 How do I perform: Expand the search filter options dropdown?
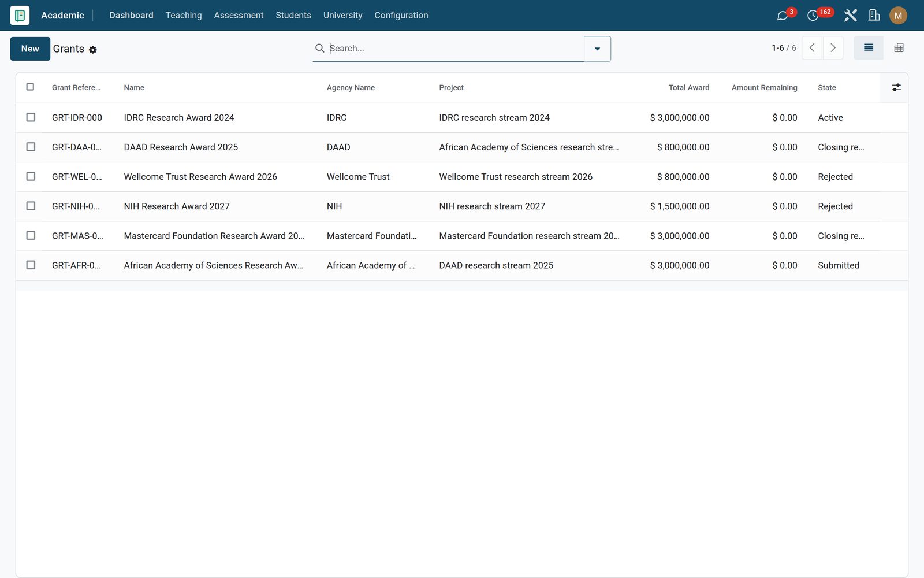pos(597,49)
